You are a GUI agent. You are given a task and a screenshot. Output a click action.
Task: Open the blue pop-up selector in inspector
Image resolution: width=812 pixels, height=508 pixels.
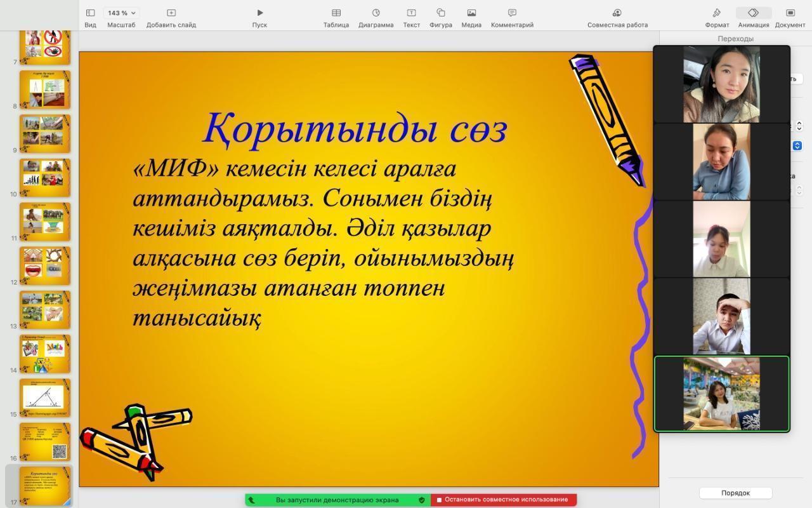pos(797,145)
